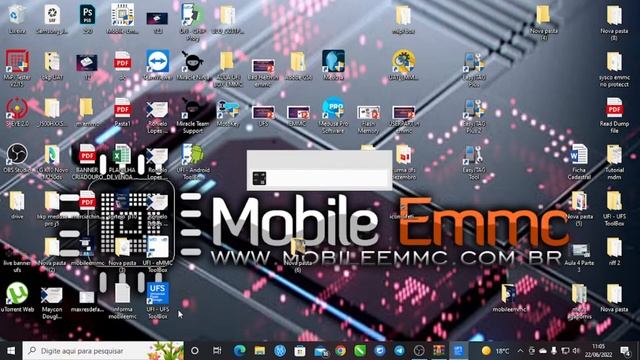Open Microsoft Edge from taskbar
The width and height of the screenshot is (640, 360).
click(240, 351)
